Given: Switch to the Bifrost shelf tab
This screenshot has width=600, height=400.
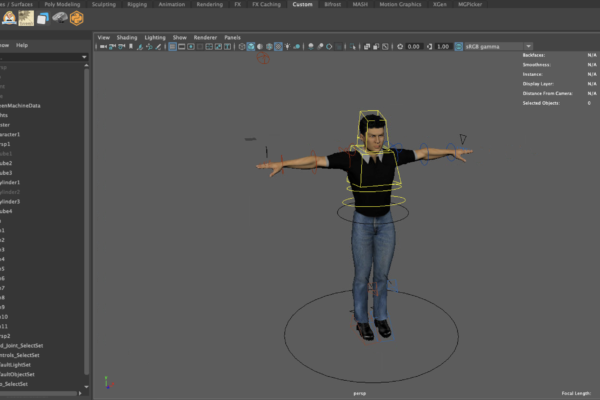Looking at the screenshot, I should click(x=333, y=4).
